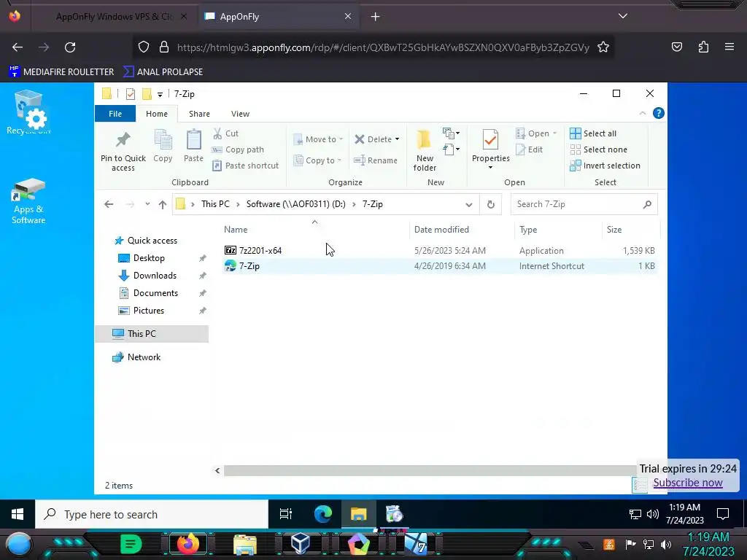Open Microsoft Edge in remote taskbar

323,514
